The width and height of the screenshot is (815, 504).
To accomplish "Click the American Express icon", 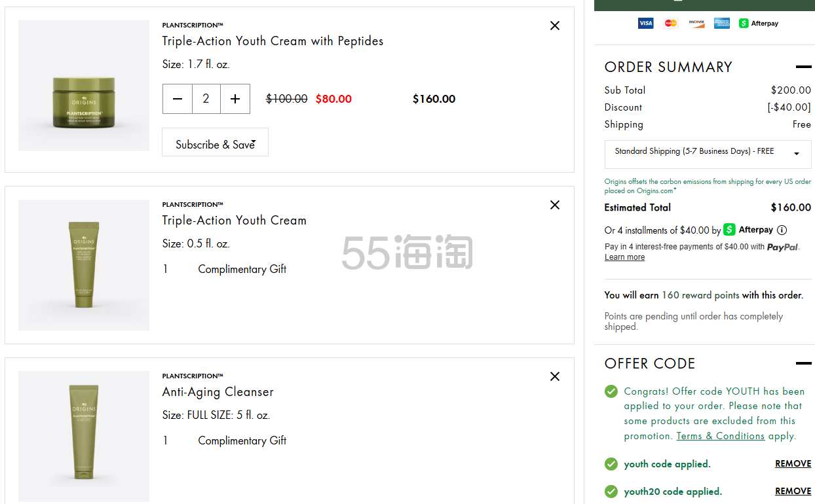I will pos(722,24).
